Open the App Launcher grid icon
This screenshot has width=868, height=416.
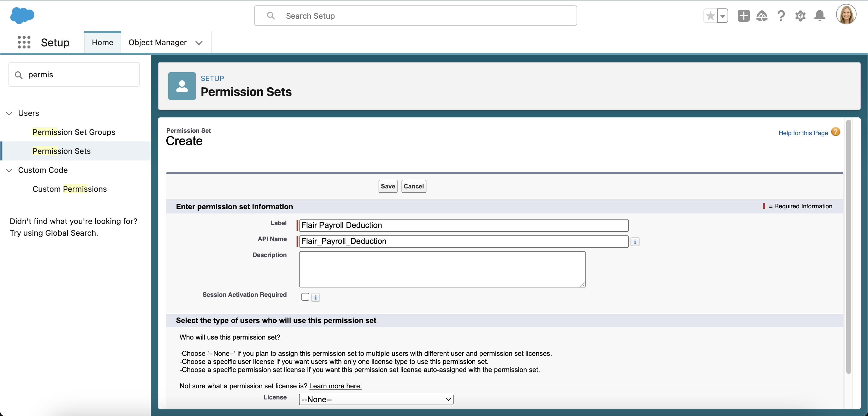24,42
